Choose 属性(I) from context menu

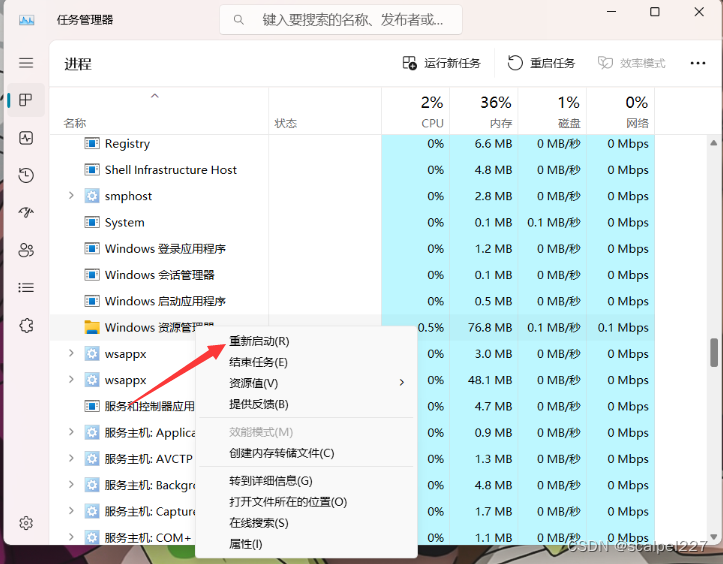tap(246, 544)
